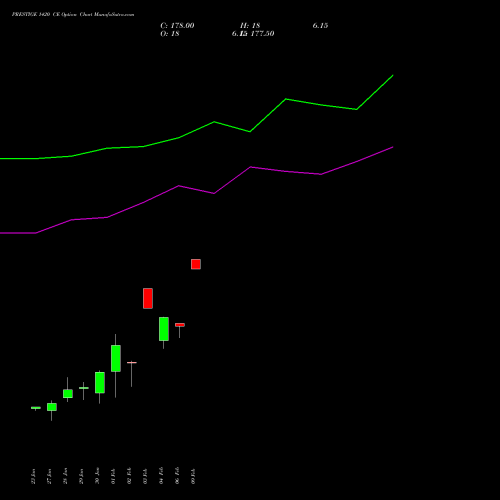
Task: Click the 28 Jan date label
Action: point(65,477)
